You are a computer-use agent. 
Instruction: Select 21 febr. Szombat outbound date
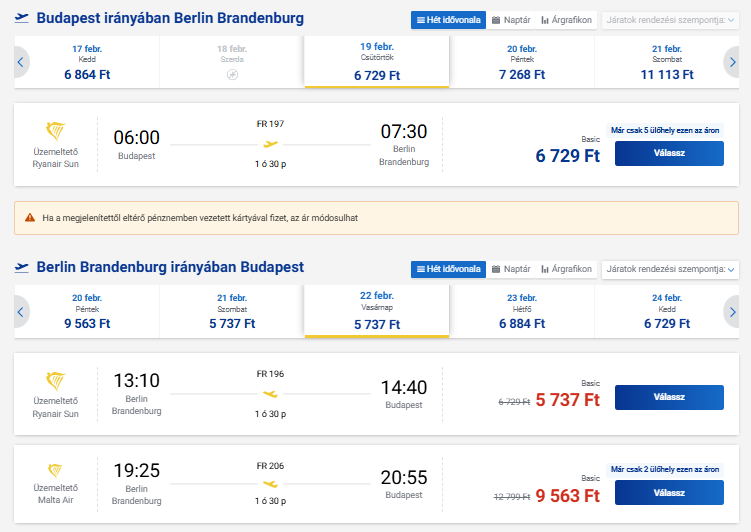click(667, 62)
